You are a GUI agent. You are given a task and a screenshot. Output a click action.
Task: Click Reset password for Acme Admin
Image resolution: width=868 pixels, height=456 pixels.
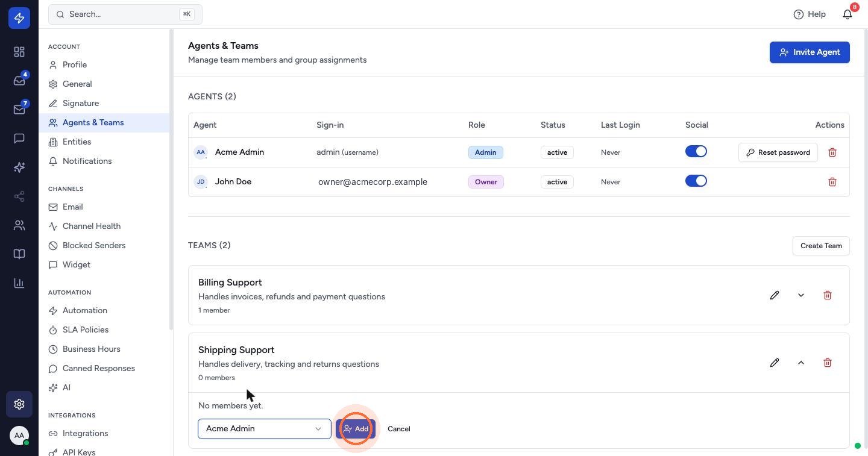click(x=778, y=152)
